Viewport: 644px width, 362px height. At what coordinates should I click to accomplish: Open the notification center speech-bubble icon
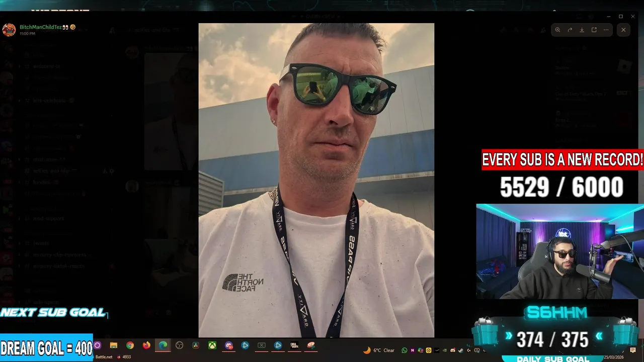[632, 350]
